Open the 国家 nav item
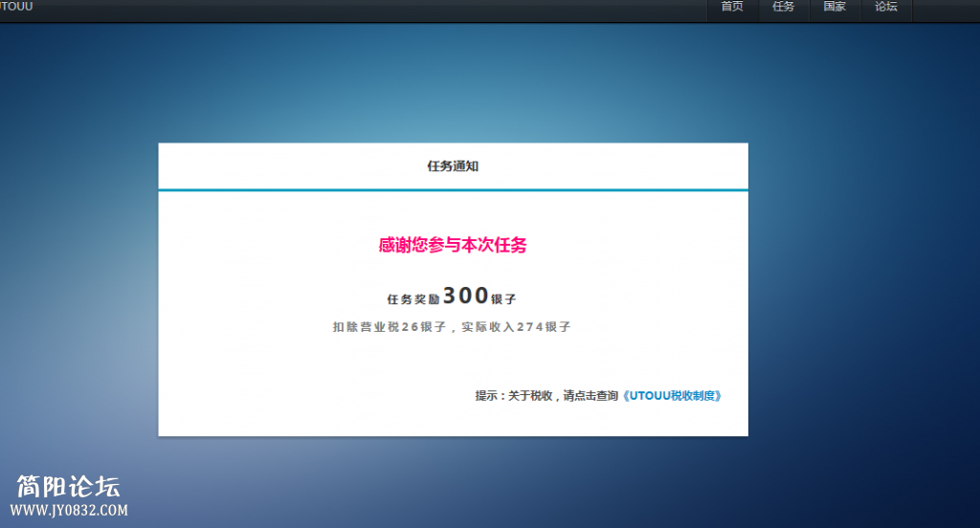Screen dimensions: 980x528 point(835,7)
